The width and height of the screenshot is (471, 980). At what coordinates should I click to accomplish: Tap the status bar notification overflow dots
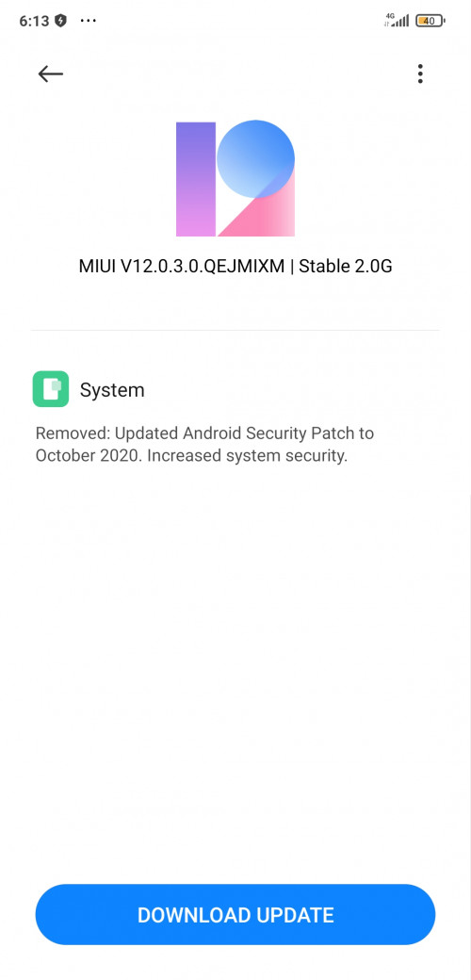tap(89, 21)
